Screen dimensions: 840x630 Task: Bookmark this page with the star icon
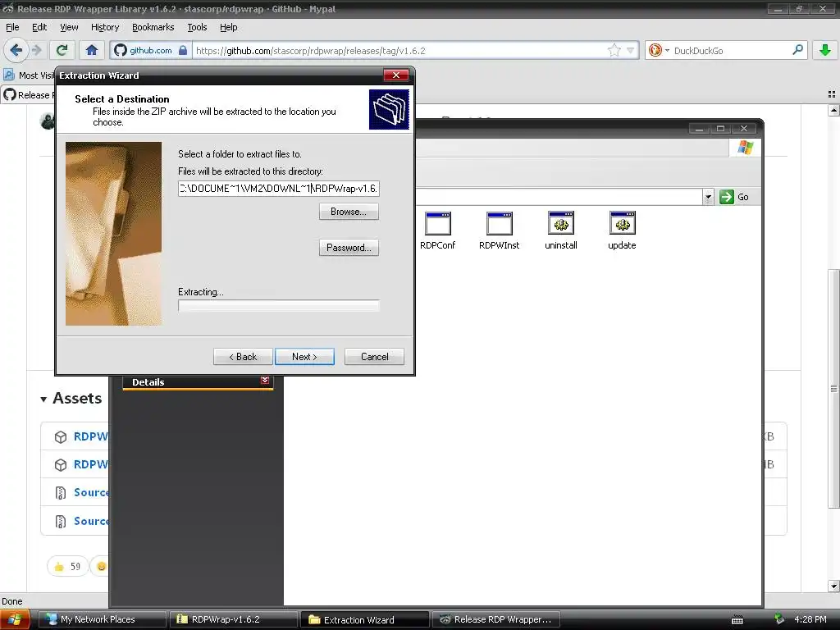click(x=614, y=50)
